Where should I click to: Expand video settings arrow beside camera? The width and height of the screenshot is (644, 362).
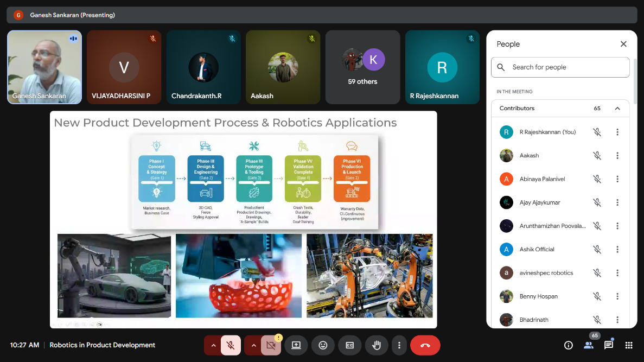[253, 345]
